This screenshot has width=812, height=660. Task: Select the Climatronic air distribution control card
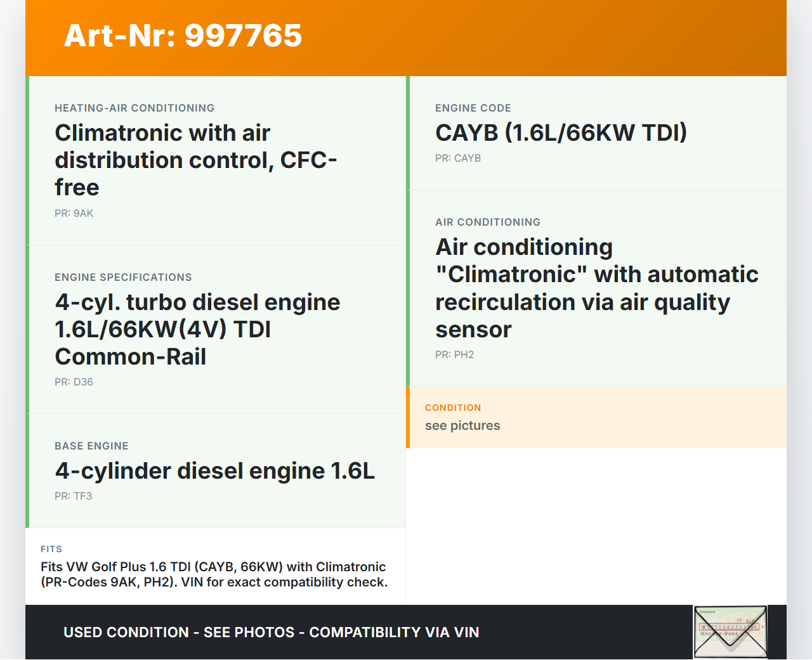216,160
